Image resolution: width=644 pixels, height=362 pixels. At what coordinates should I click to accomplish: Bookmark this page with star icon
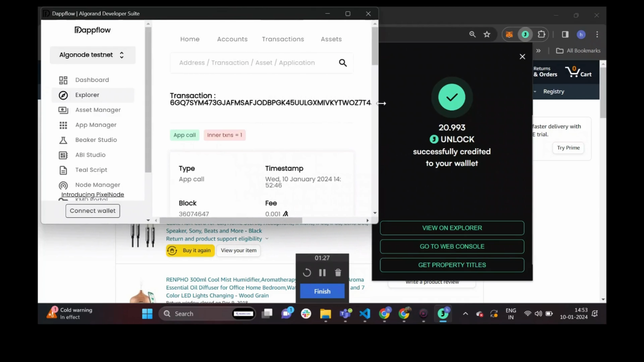coord(487,34)
